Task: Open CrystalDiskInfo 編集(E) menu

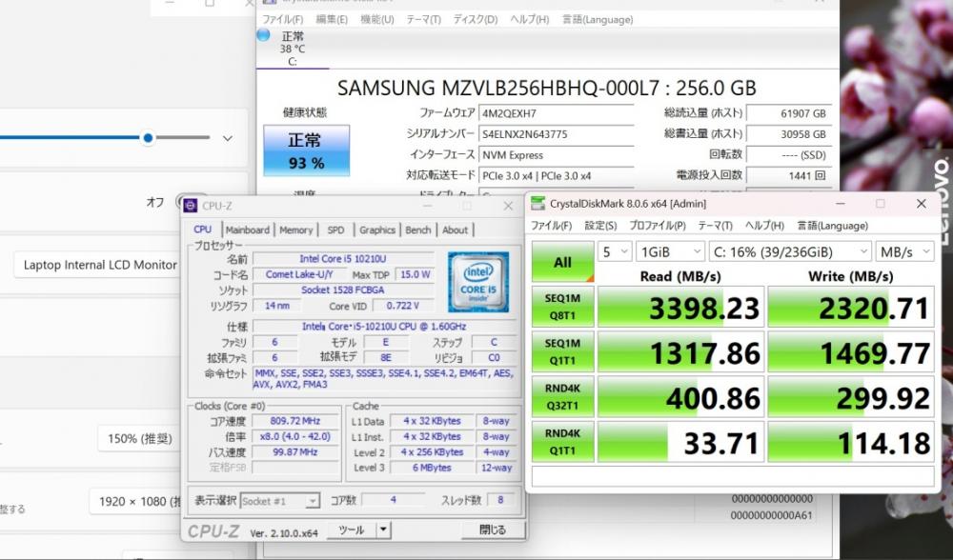Action: (332, 19)
